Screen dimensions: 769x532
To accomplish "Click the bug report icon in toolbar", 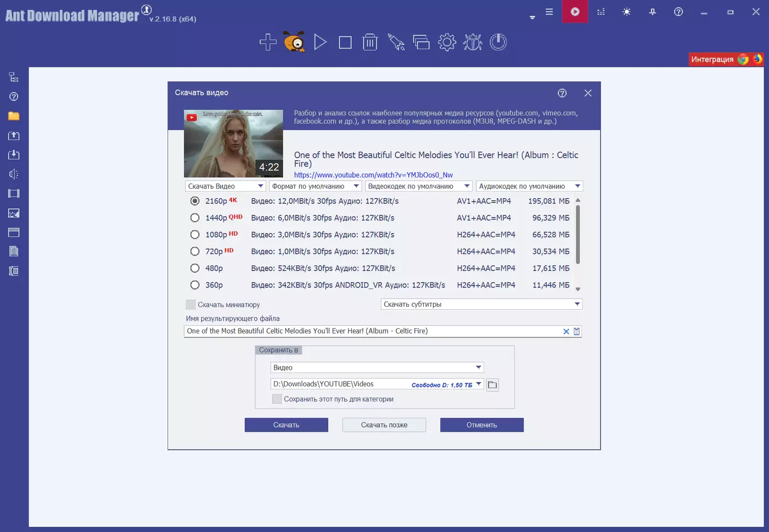I will (x=473, y=42).
